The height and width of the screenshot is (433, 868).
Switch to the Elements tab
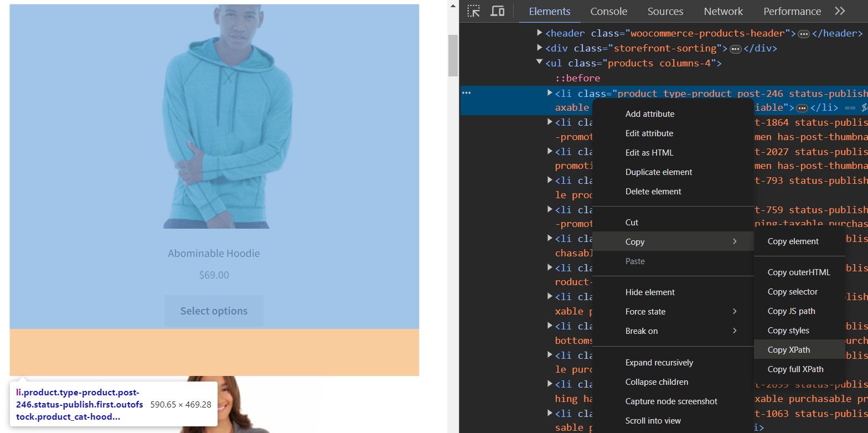coord(550,11)
